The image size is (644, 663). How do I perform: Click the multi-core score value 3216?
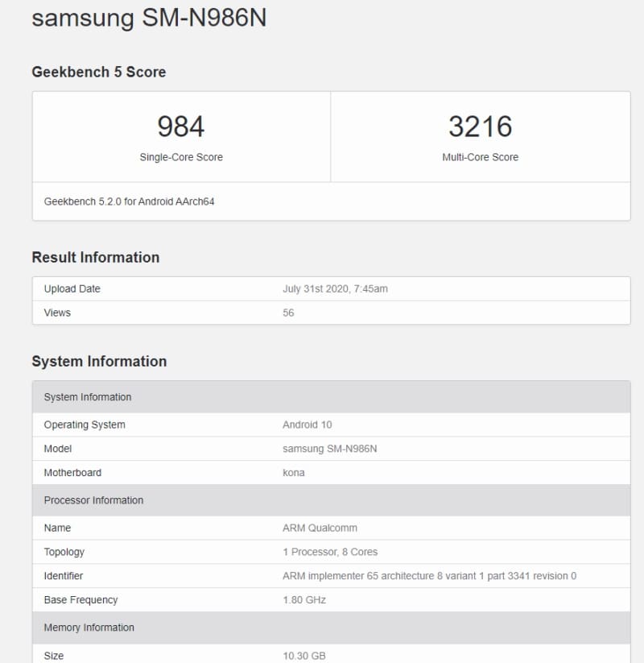pos(480,126)
